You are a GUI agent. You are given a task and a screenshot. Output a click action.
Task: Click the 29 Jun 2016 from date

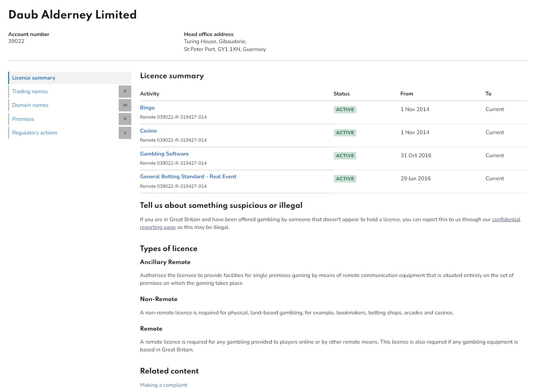tap(415, 179)
